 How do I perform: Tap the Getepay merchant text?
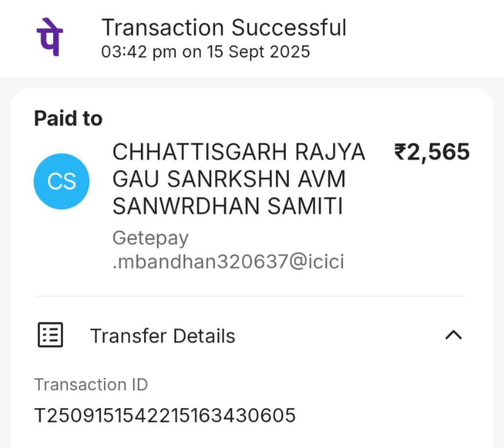(150, 238)
